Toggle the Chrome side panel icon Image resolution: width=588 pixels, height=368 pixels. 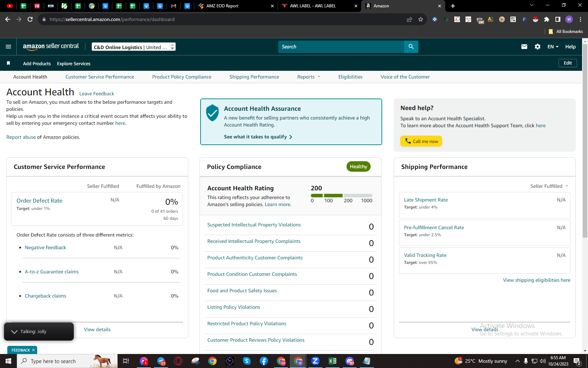[x=558, y=19]
